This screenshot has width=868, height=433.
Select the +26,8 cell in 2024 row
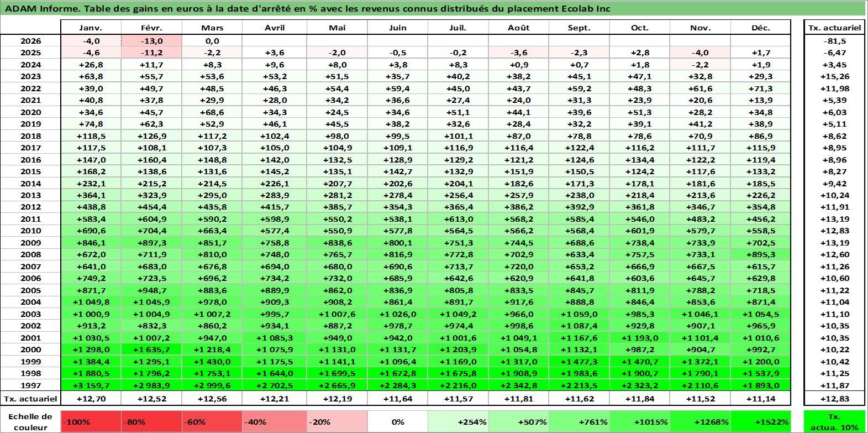click(x=91, y=65)
